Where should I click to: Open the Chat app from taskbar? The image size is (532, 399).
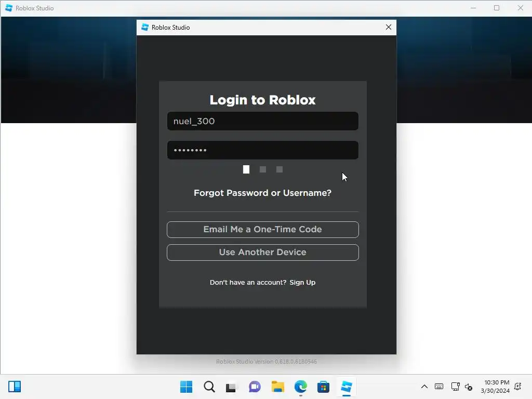coord(255,387)
